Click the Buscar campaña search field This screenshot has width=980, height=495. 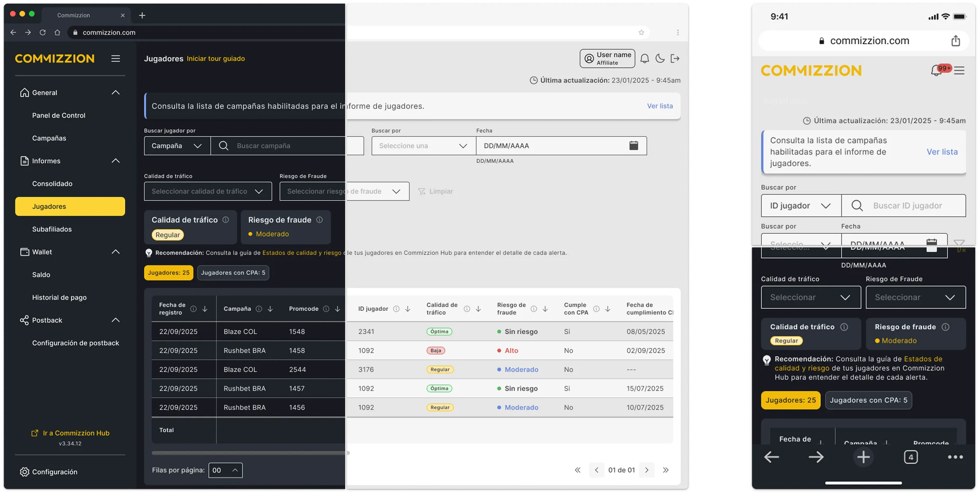287,146
